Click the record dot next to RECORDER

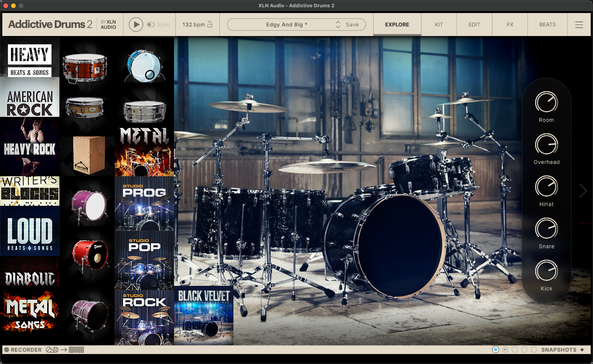tap(7, 350)
